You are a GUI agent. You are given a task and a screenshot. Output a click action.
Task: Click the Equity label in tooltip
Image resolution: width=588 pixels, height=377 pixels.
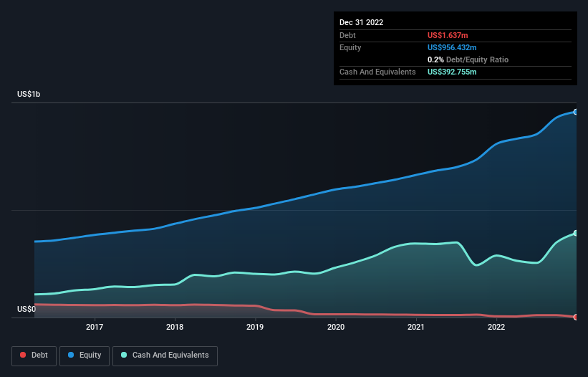(x=350, y=47)
